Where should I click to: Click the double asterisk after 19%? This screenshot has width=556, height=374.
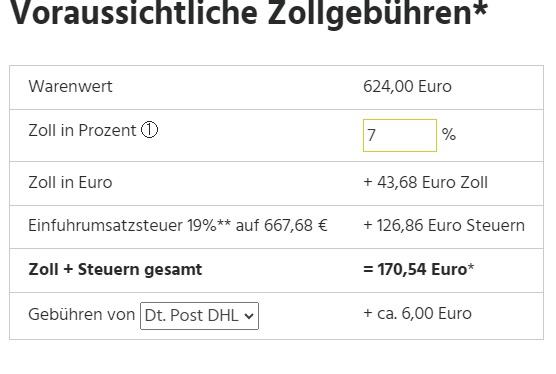tap(224, 223)
